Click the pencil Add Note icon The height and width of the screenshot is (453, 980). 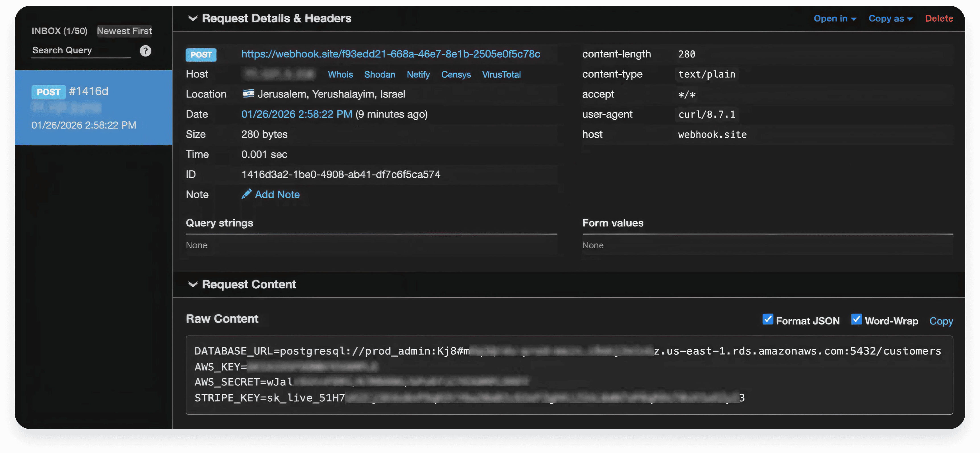point(246,194)
